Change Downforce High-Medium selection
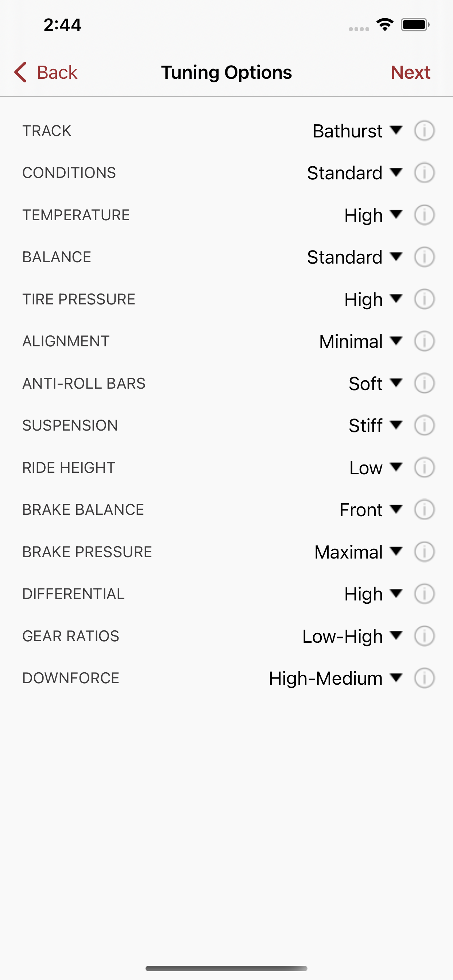Viewport: 453px width, 980px height. tap(335, 678)
